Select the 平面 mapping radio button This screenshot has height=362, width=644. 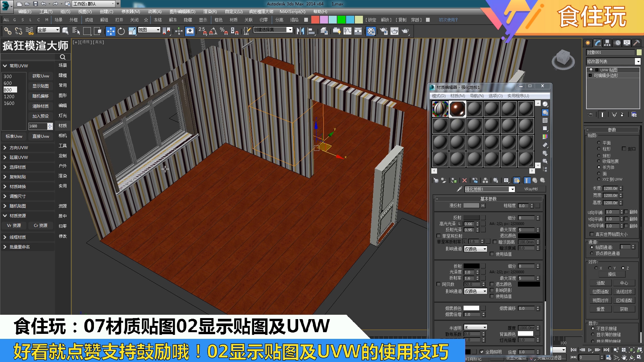click(599, 143)
